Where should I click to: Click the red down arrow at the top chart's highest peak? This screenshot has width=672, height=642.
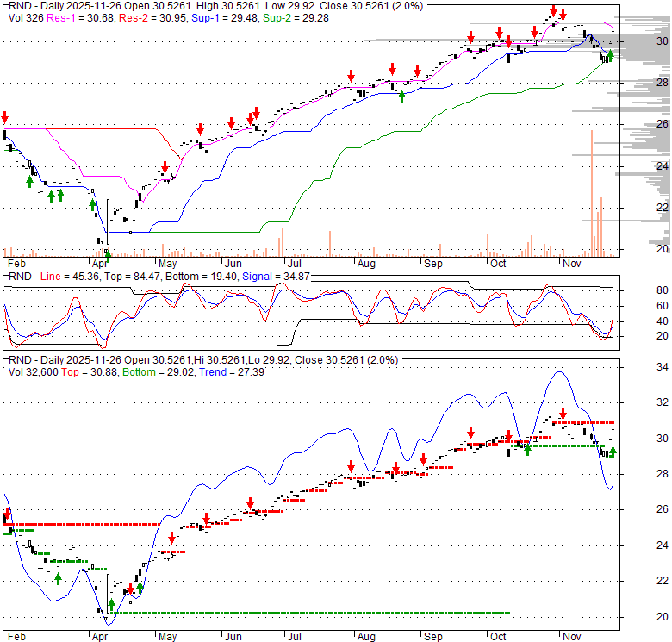pyautogui.click(x=551, y=11)
